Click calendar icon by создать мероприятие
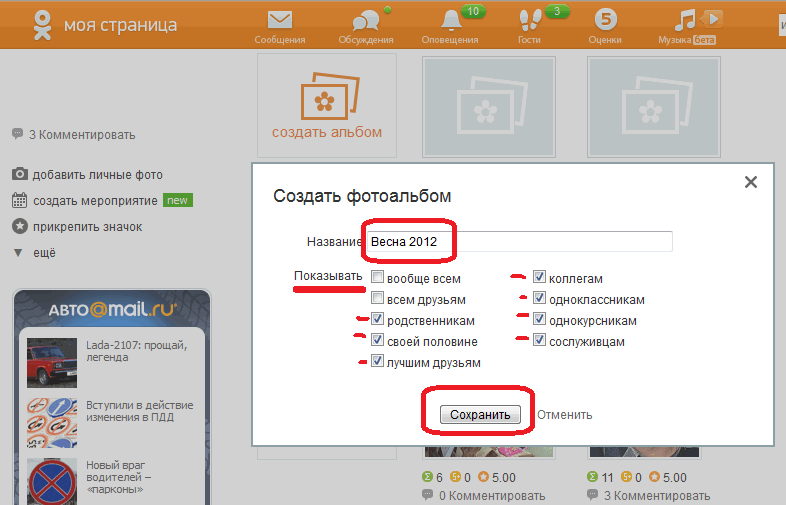Screen dimensions: 786x505 [20, 200]
